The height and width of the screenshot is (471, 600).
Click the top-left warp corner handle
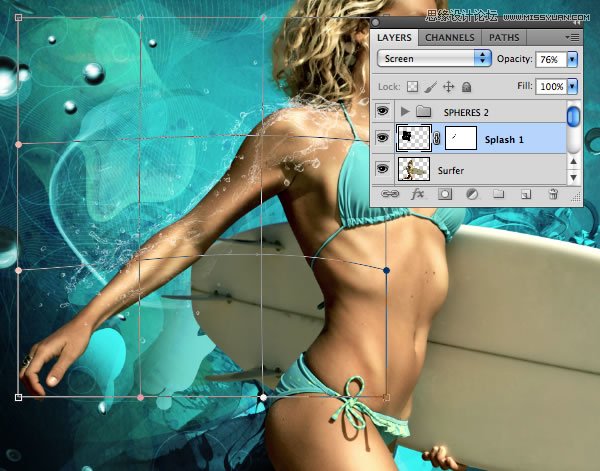tap(18, 18)
